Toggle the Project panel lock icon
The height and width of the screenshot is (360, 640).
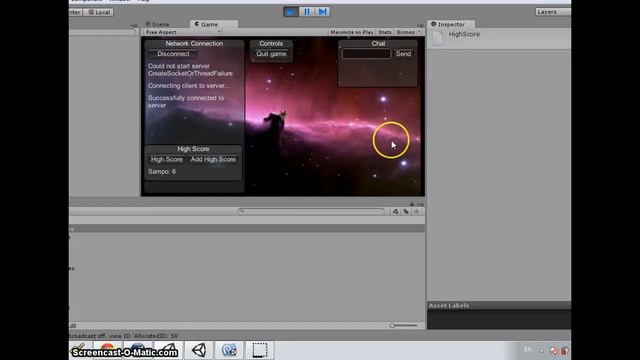click(412, 204)
